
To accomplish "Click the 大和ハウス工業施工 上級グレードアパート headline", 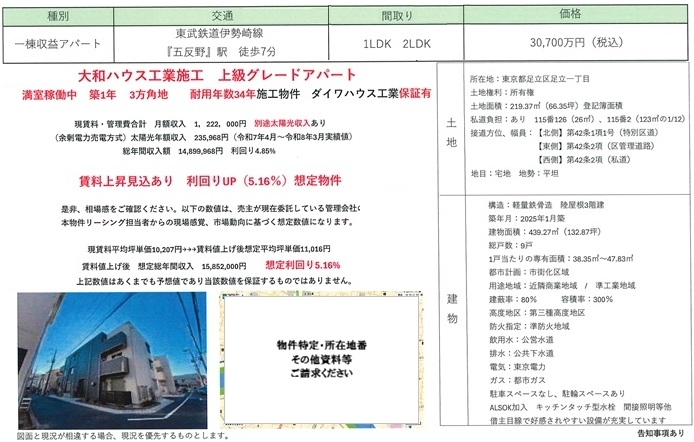I will [x=217, y=75].
